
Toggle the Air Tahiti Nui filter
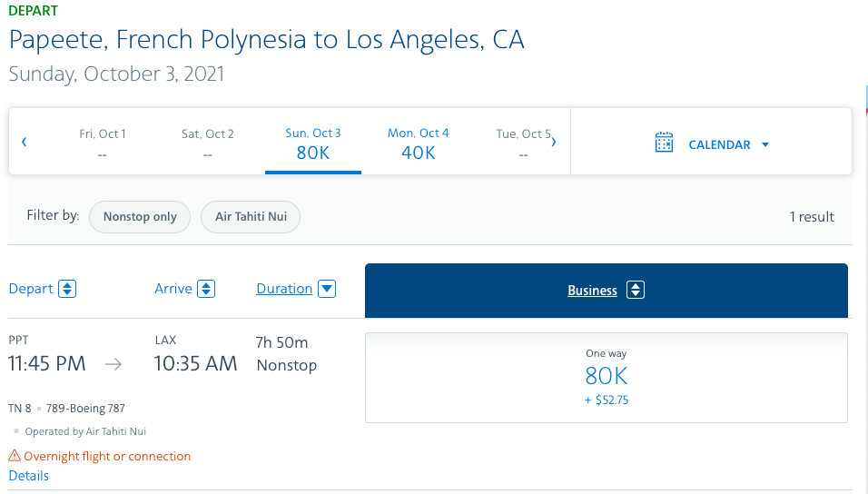click(251, 217)
